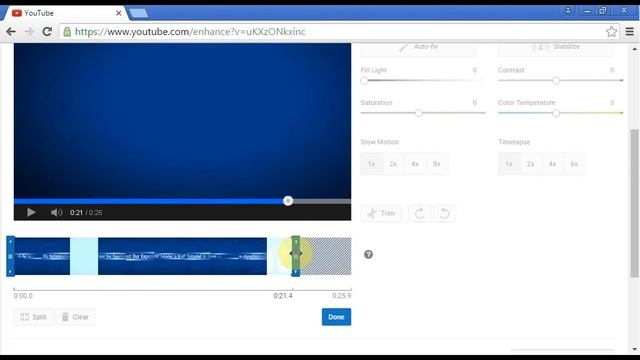Click the video progress bar scrubber
This screenshot has width=640, height=360.
click(288, 201)
